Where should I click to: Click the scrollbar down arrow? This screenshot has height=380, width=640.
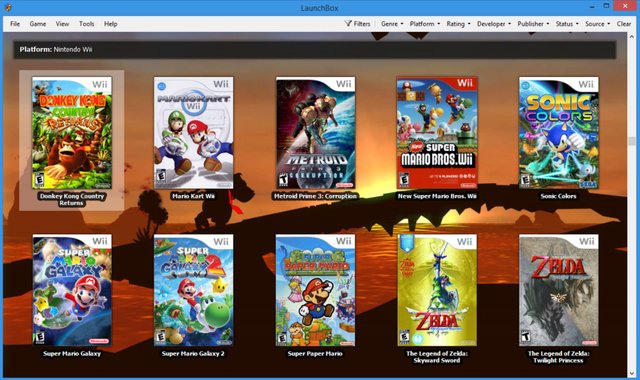pos(632,373)
